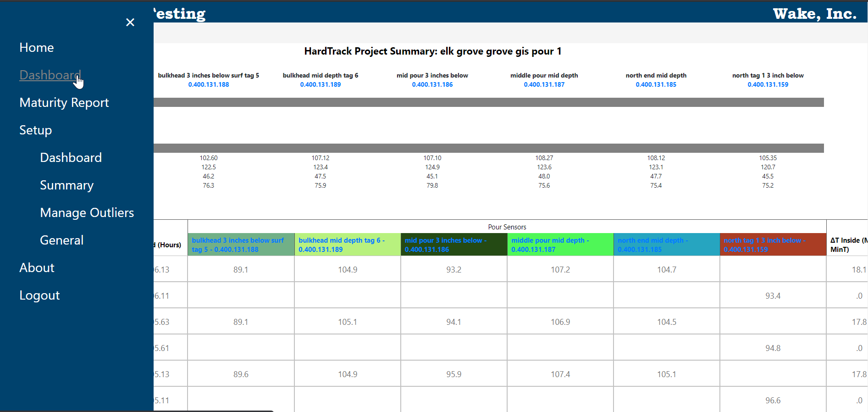Open Manage Outliers under Setup
Screen dimensions: 868x412
pyautogui.click(x=87, y=213)
